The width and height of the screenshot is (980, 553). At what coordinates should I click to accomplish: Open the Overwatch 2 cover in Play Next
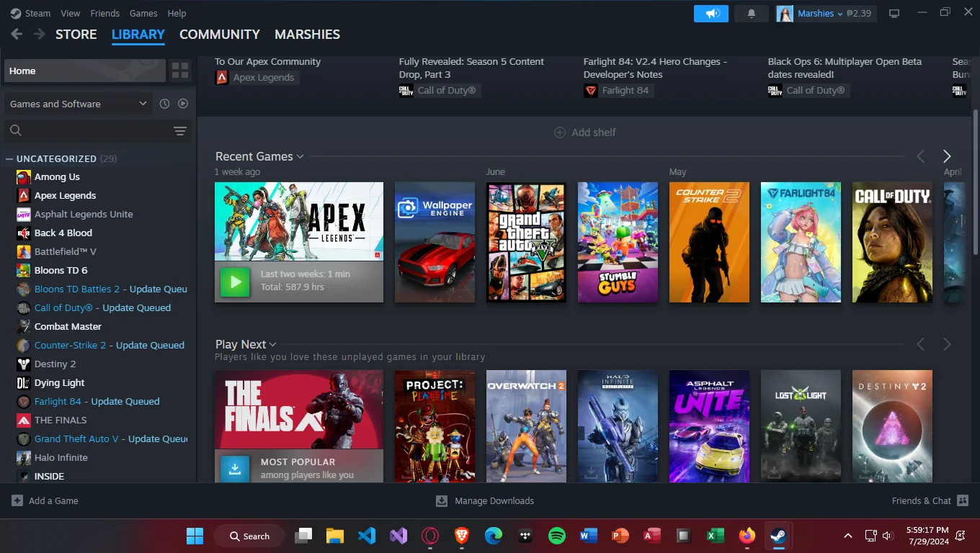coord(526,426)
